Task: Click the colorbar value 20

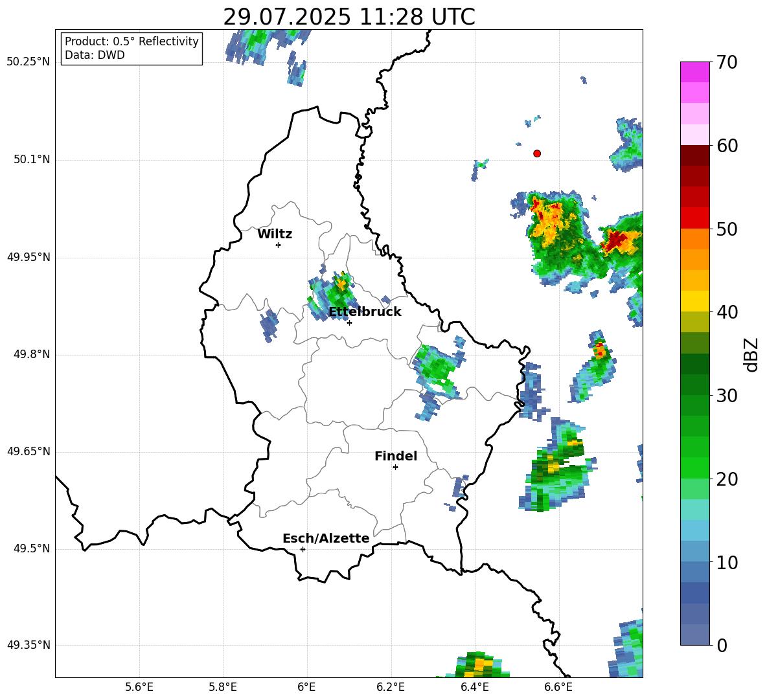Action: point(726,479)
